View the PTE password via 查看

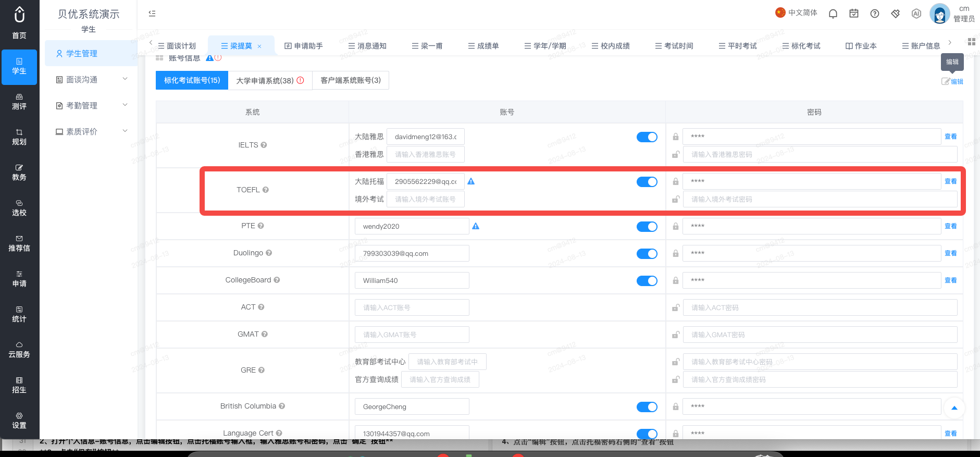950,226
